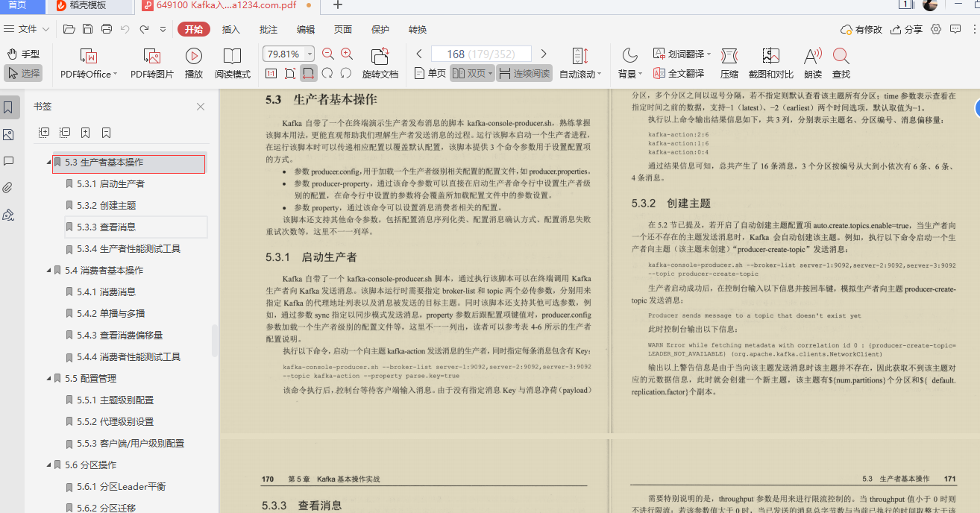
Task: Start 播放 slideshow mode
Action: click(193, 63)
